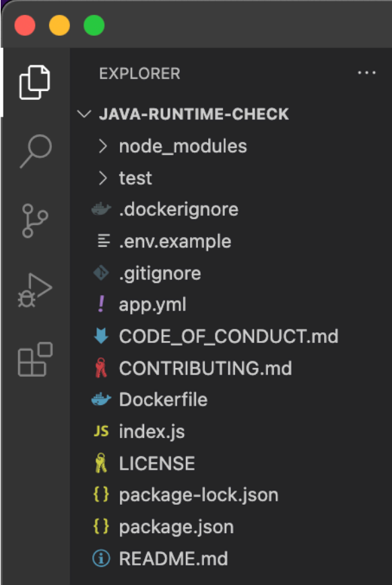This screenshot has height=585, width=392.
Task: Click the EXPLORER panel title
Action: (140, 73)
